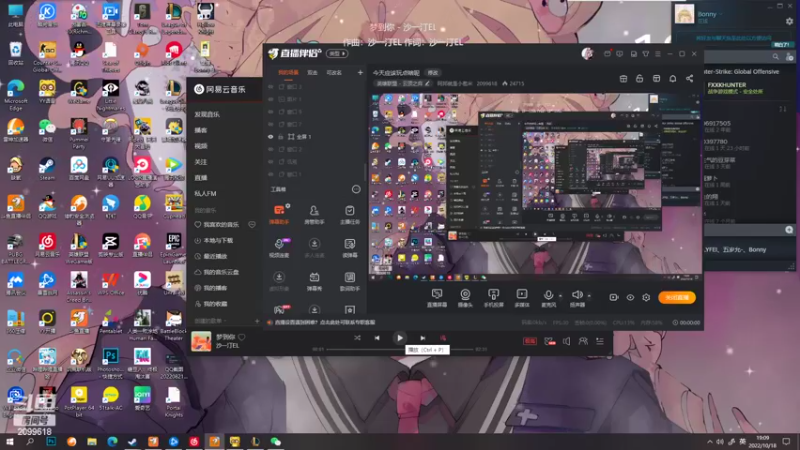The image size is (800, 450).
Task: Expand the toolbox more-options circle button
Action: pos(356,189)
